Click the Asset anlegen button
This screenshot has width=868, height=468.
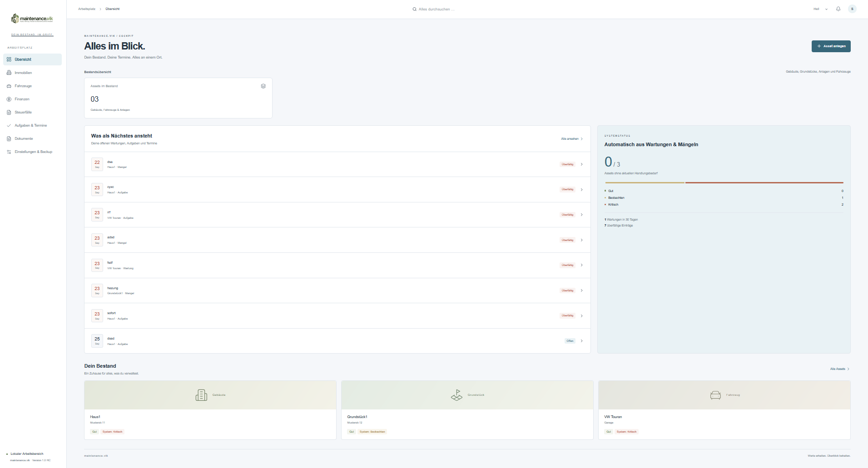point(831,46)
